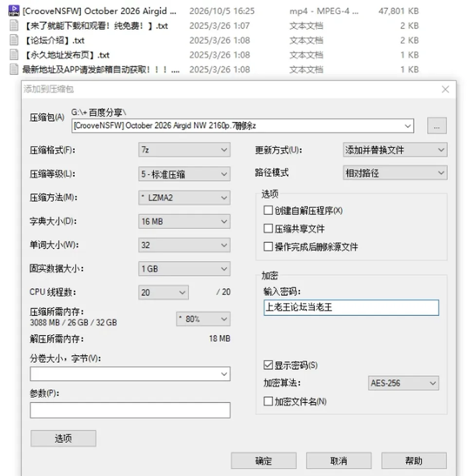Open the CPU 线程数 dropdown
467x476 pixels.
(163, 293)
